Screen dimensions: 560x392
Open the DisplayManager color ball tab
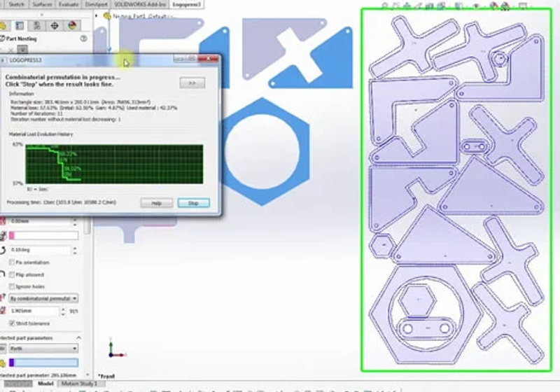click(73, 25)
